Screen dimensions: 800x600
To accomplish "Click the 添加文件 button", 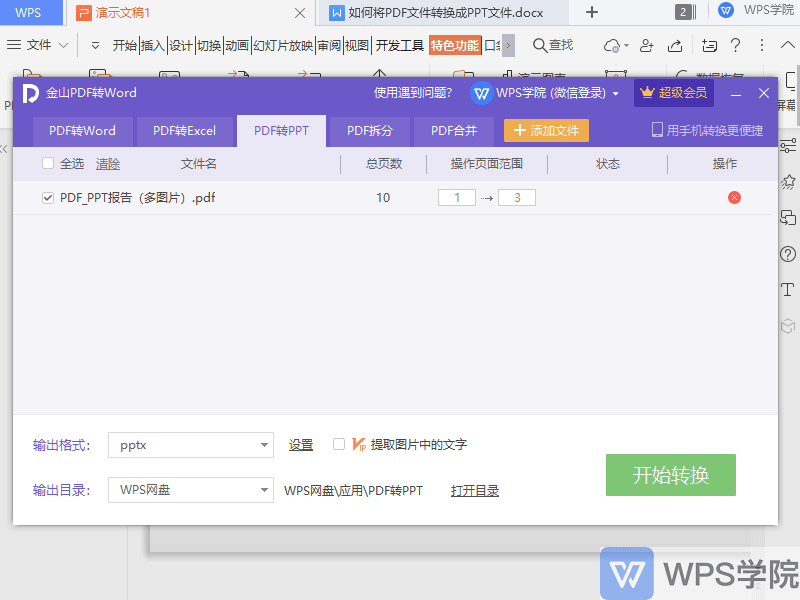I will (546, 131).
